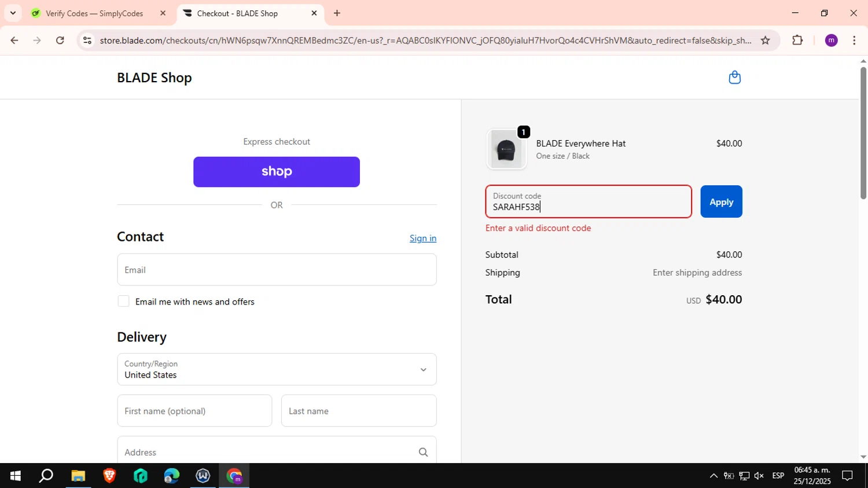Open Windows taskbar search
The image size is (868, 488).
(x=46, y=476)
